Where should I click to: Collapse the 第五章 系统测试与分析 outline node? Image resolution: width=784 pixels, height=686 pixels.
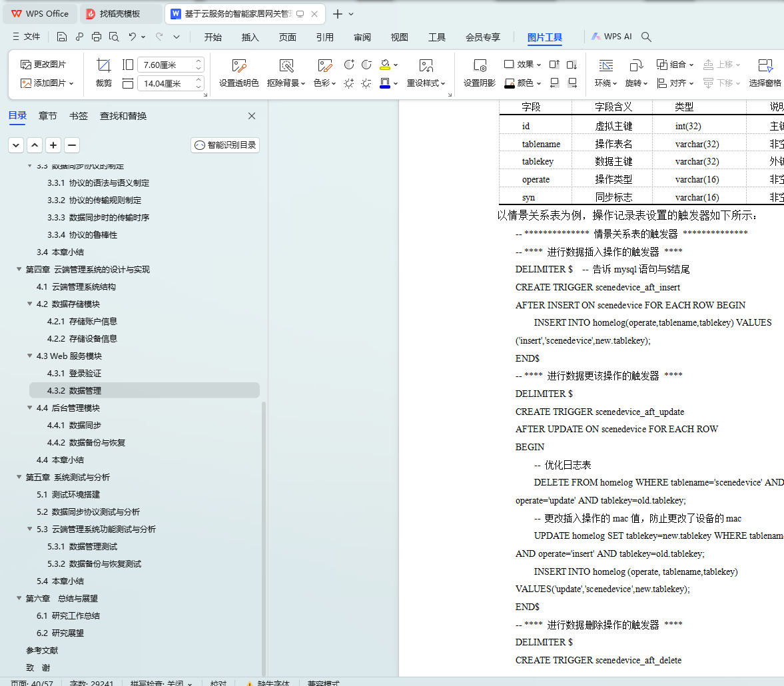(19, 476)
